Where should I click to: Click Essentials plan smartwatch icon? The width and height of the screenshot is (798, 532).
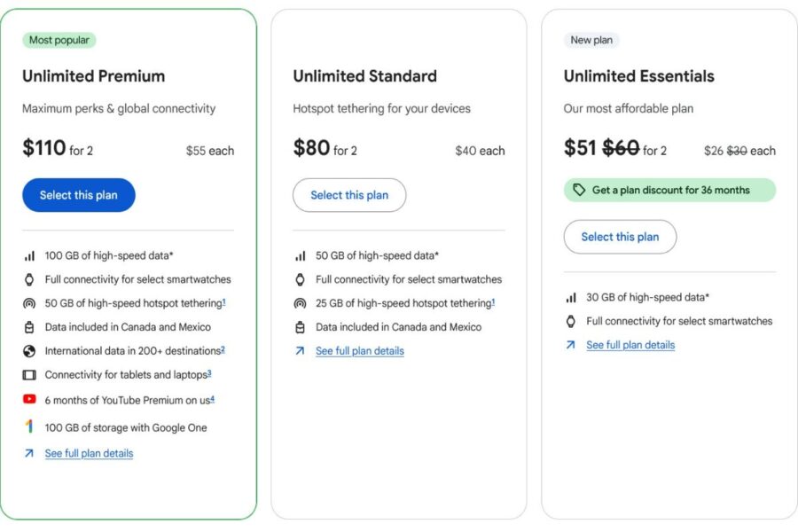[570, 321]
